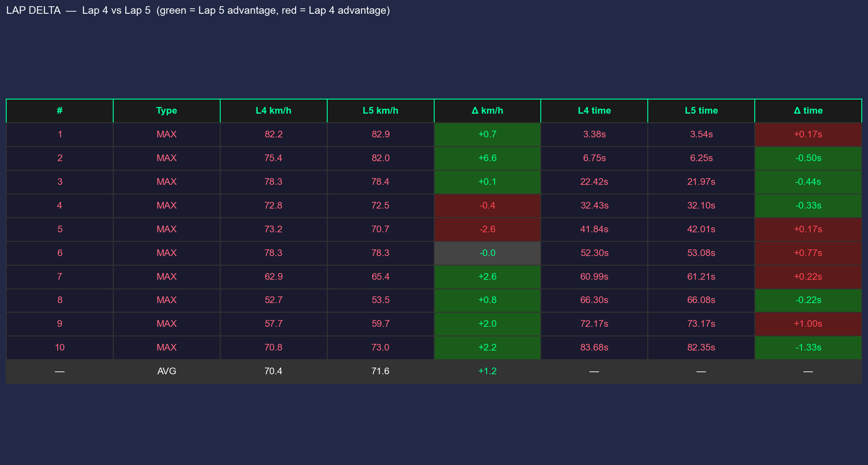Screen dimensions: 868x465
Task: Click the Δ time column header
Action: pyautogui.click(x=808, y=111)
